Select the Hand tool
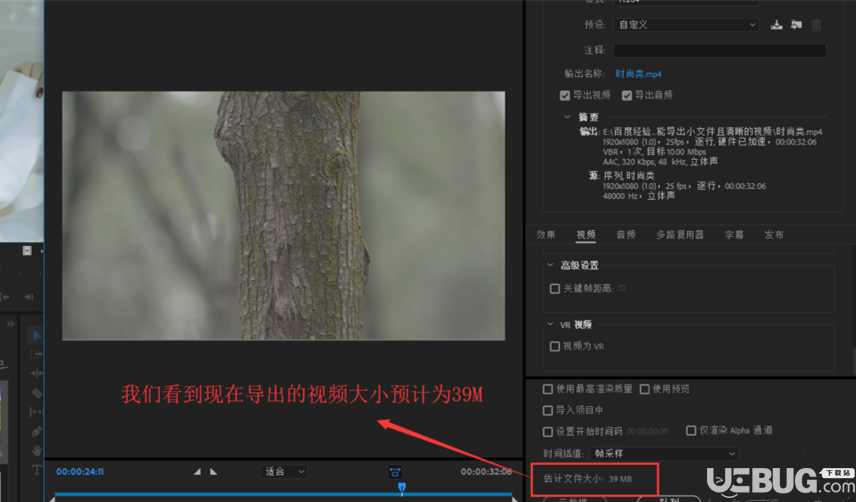The width and height of the screenshot is (856, 502). click(36, 450)
